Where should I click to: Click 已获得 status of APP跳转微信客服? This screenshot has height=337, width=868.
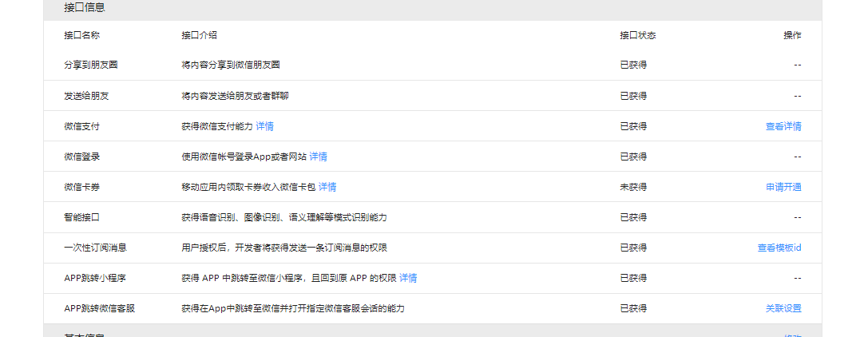[633, 308]
